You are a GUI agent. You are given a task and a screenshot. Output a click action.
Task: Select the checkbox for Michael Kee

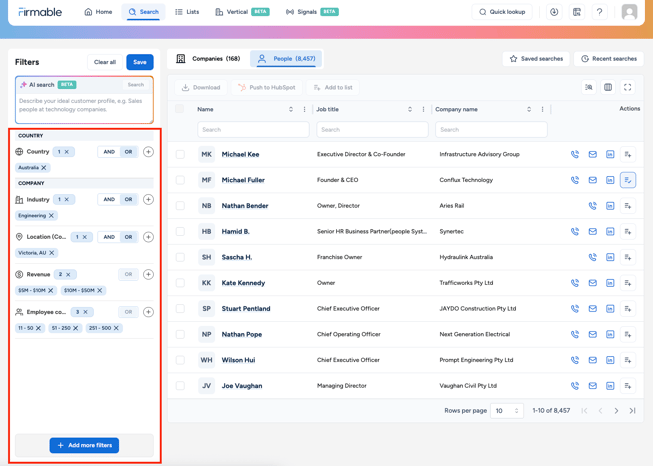click(180, 155)
